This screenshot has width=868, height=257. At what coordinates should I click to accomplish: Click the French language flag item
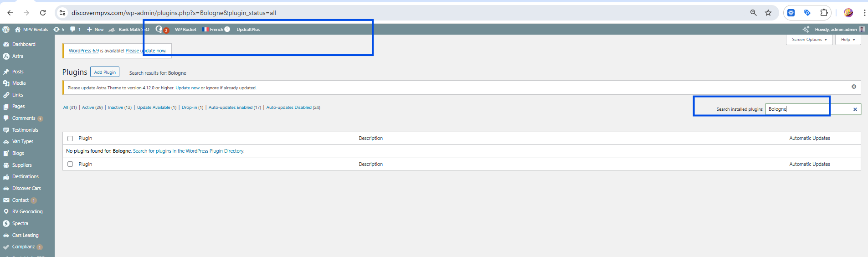[213, 29]
